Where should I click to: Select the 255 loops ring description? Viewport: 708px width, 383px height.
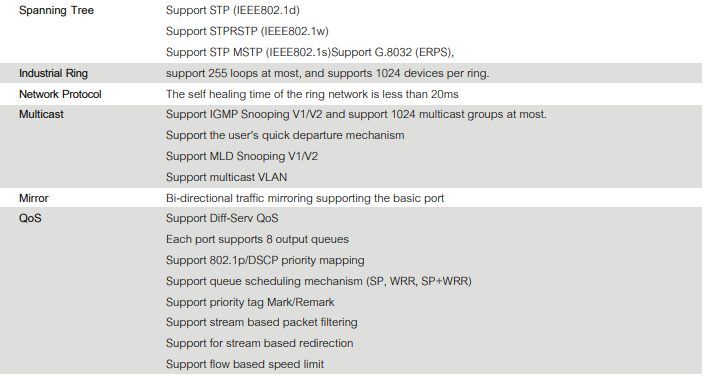327,73
